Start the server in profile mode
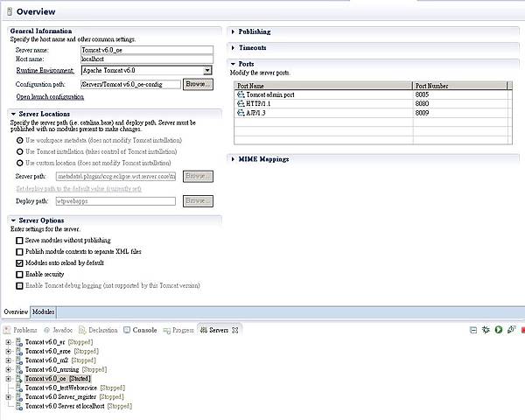Viewport: 525px width, 420px height. point(511,330)
